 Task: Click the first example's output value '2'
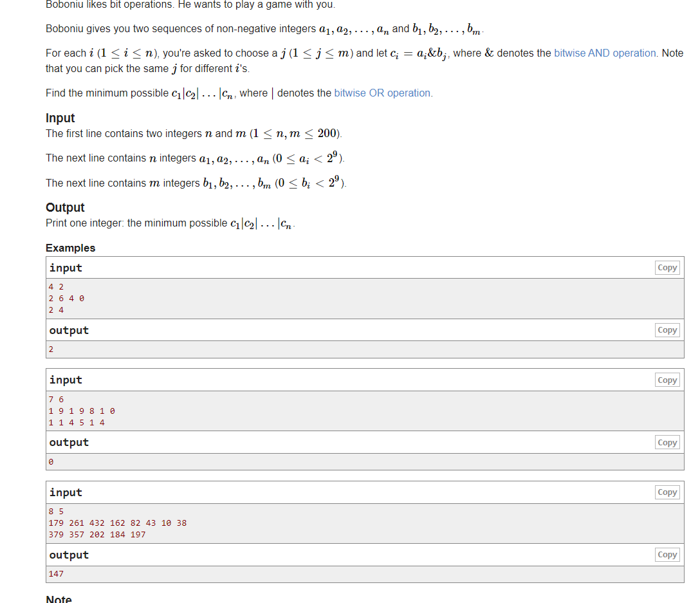tap(51, 349)
